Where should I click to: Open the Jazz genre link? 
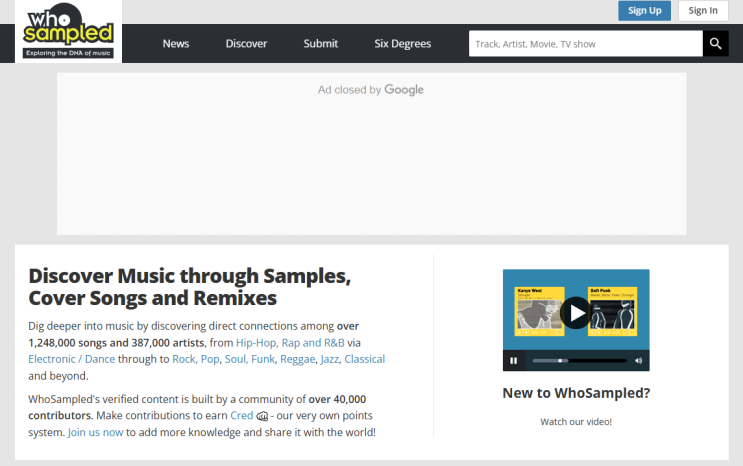[x=330, y=359]
